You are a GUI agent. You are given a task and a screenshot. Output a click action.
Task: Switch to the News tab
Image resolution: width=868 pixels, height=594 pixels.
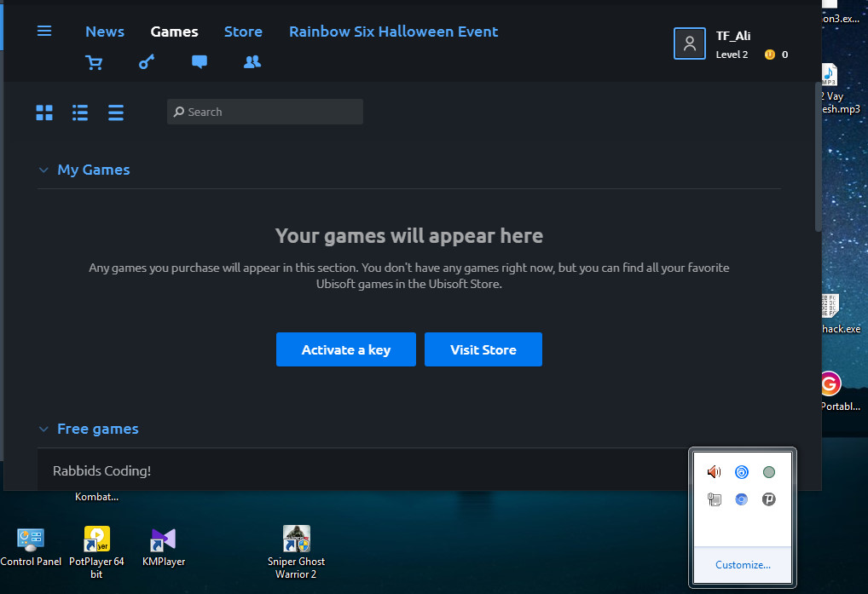point(104,31)
